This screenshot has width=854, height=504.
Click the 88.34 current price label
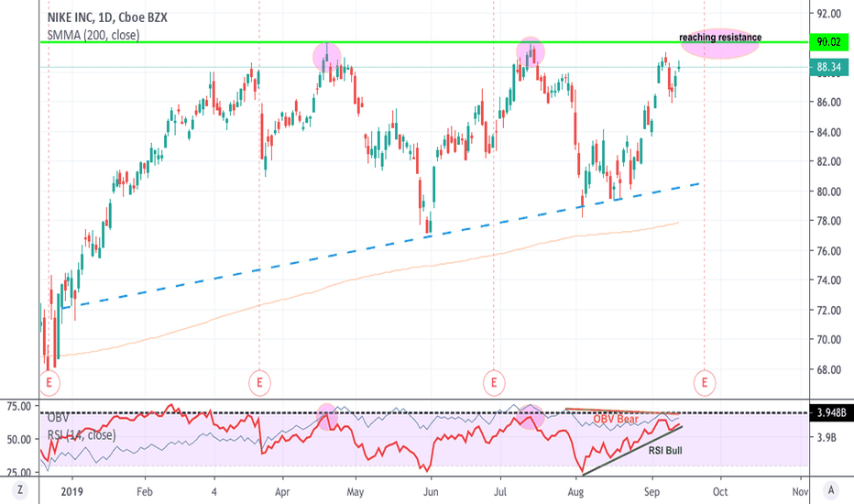click(829, 67)
